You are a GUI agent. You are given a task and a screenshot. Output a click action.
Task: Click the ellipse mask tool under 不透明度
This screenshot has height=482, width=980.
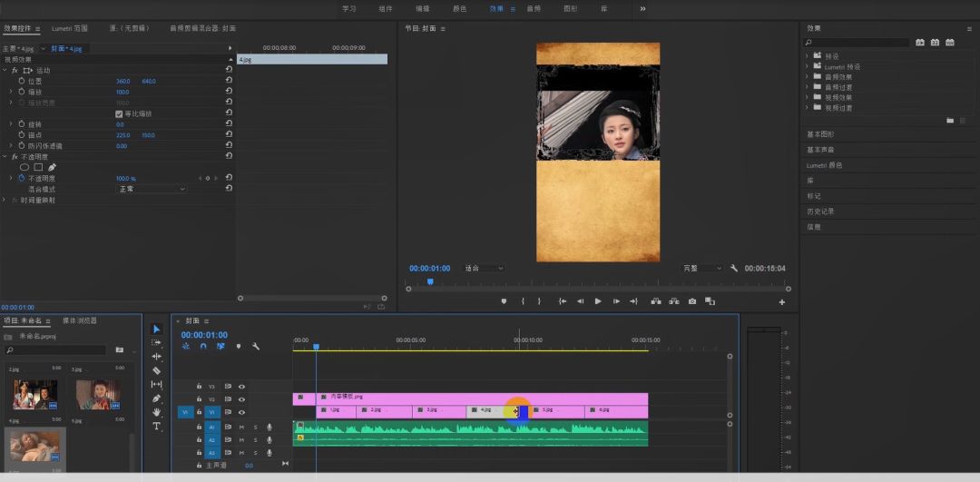(x=24, y=167)
